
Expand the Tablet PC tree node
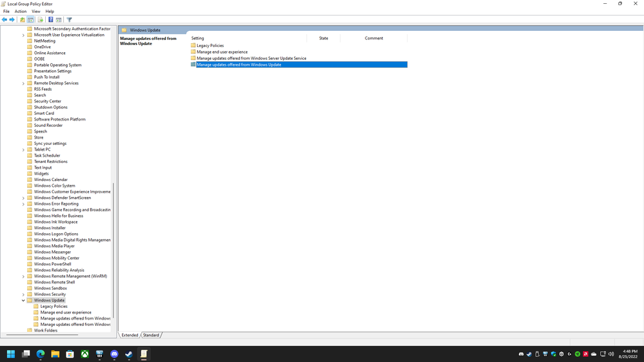pyautogui.click(x=23, y=150)
